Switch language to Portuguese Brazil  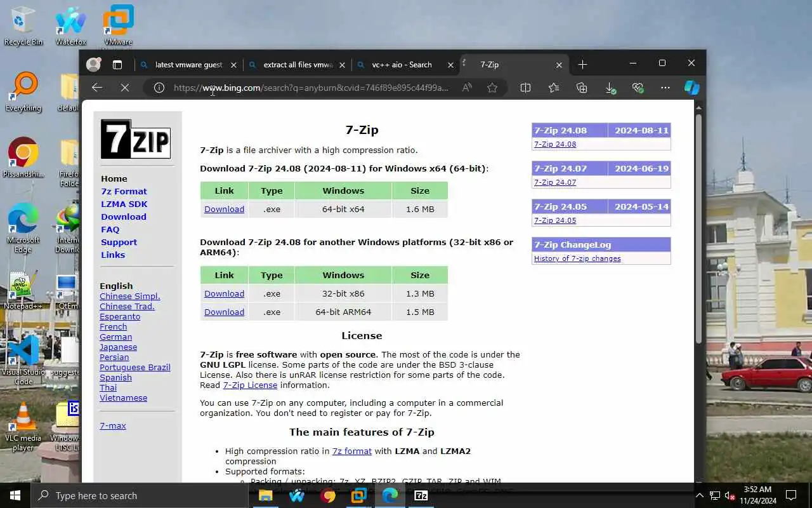pyautogui.click(x=135, y=367)
